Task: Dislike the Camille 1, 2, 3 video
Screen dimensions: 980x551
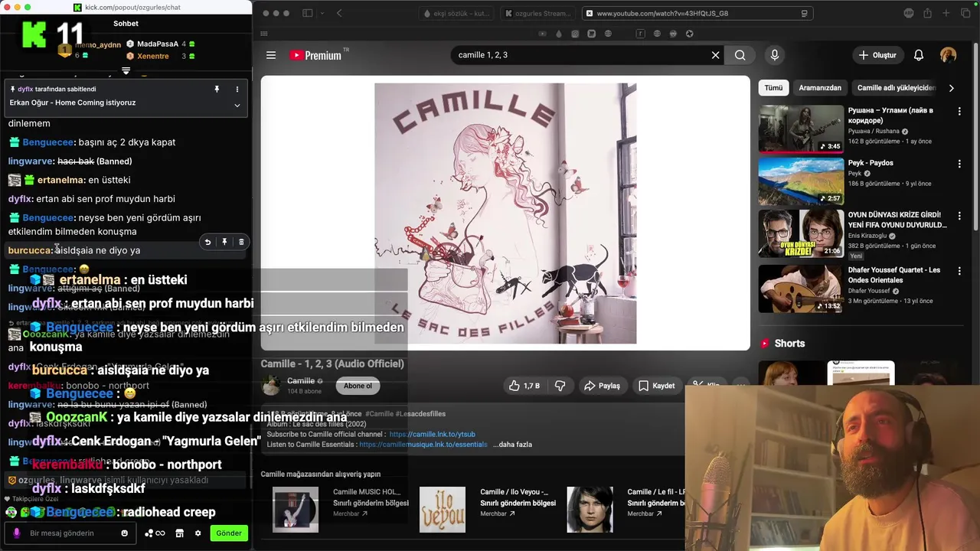Action: tap(560, 386)
